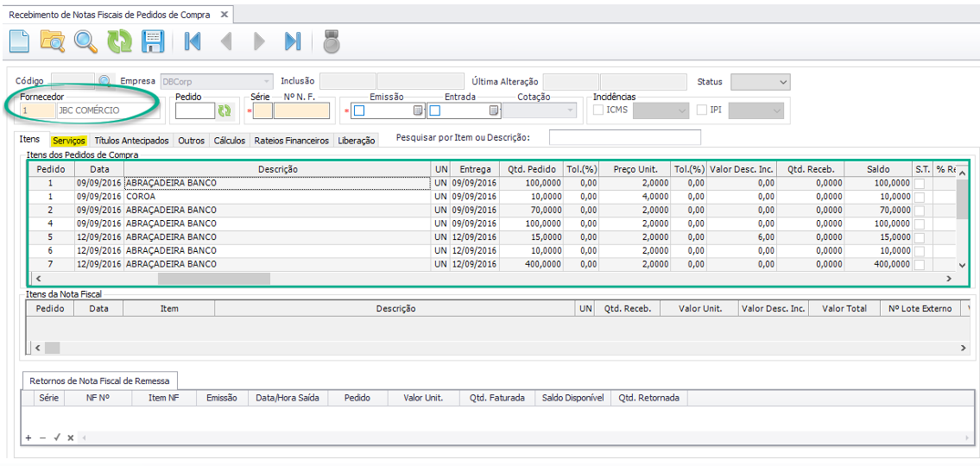Click the green refresh arrows toolbar icon
The image size is (980, 466).
click(x=119, y=41)
